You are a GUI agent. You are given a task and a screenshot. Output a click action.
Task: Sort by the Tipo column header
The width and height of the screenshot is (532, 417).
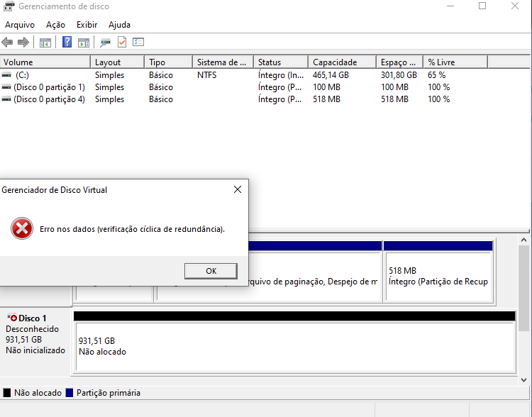[x=169, y=62]
